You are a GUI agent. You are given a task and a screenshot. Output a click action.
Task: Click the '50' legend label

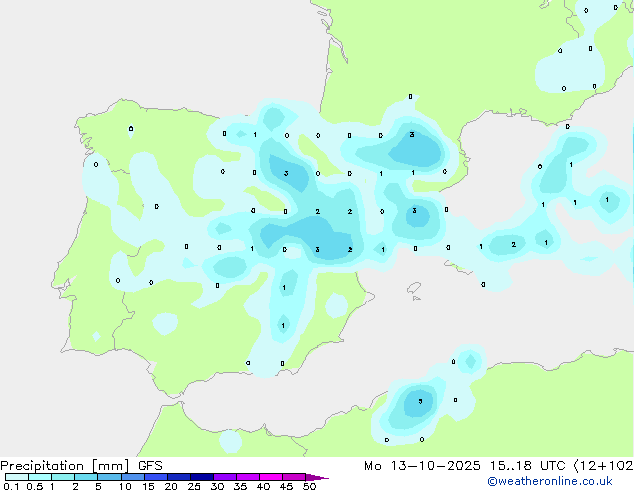coord(309,486)
